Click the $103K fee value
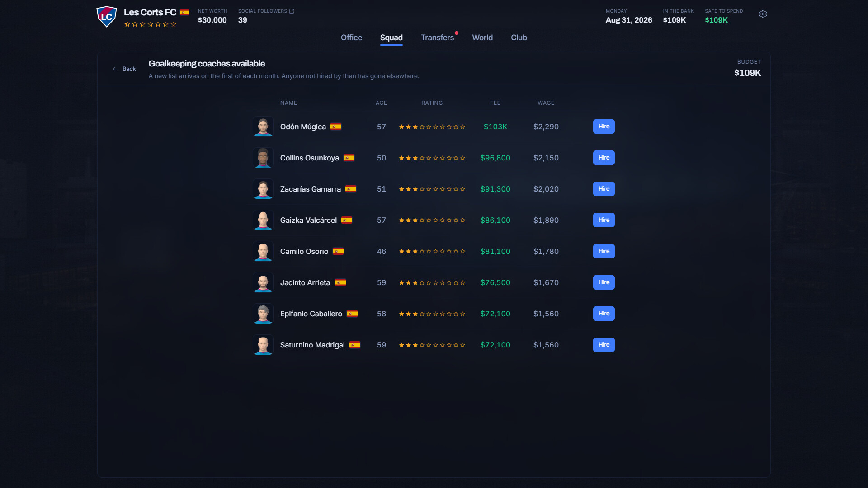 [x=495, y=127]
